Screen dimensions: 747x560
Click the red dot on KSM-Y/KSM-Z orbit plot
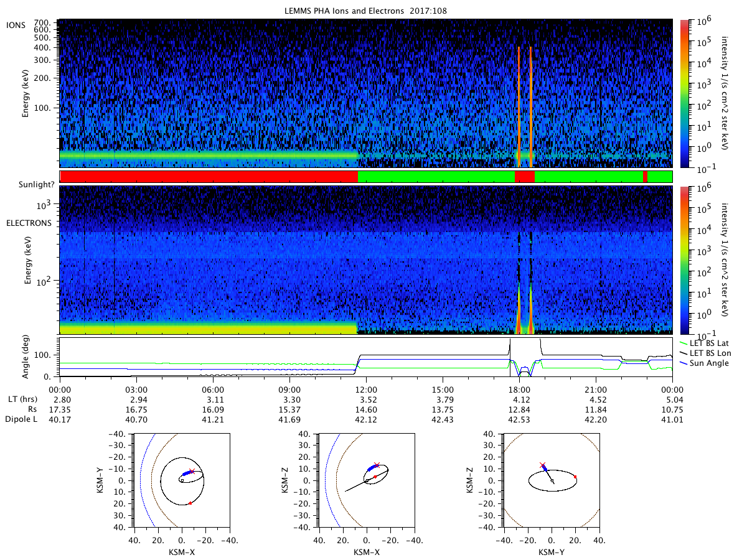(575, 477)
